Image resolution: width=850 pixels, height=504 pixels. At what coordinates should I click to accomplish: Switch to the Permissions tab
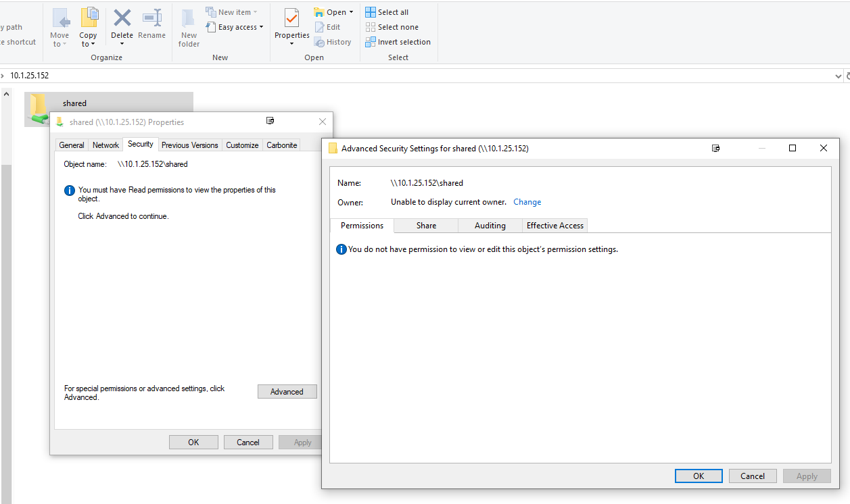point(362,226)
